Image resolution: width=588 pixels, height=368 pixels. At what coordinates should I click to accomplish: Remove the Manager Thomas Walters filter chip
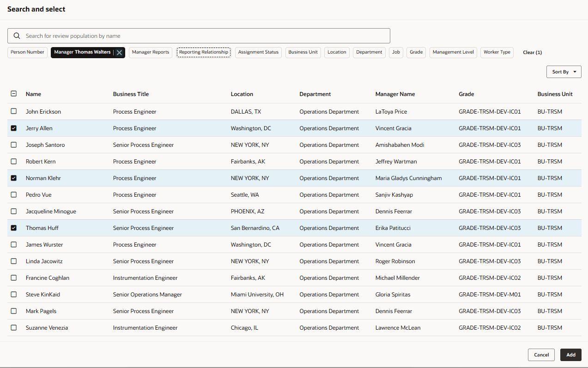pyautogui.click(x=119, y=52)
